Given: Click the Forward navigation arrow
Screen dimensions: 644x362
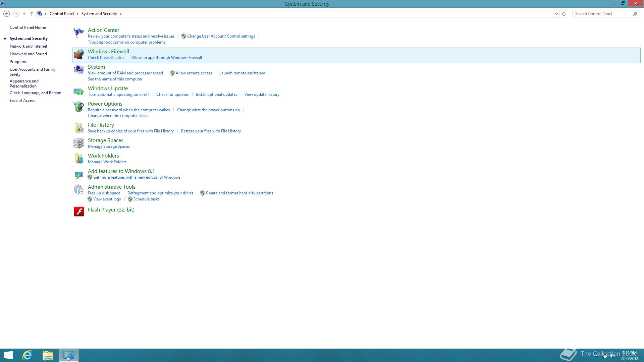Looking at the screenshot, I should [x=16, y=14].
